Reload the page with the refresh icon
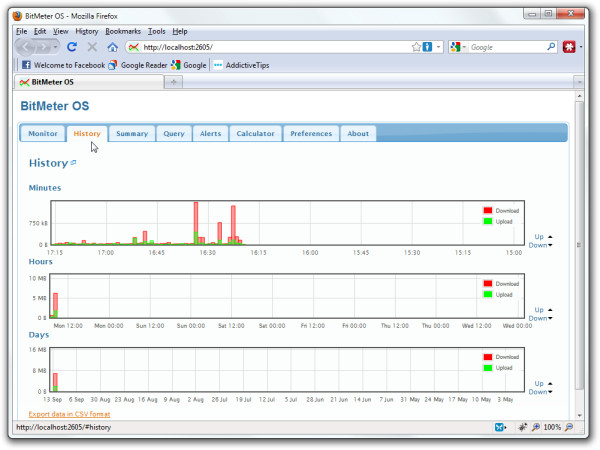 point(72,47)
